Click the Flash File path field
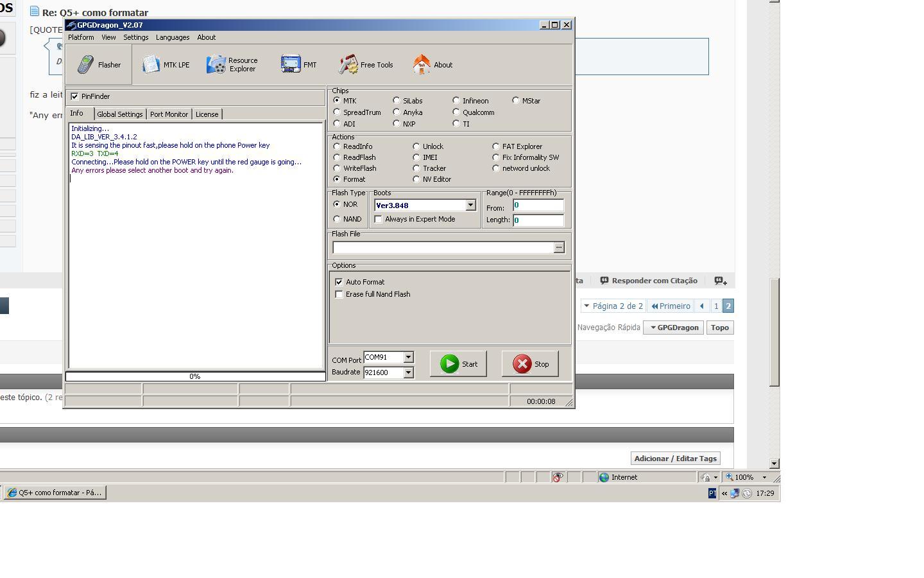924x578 pixels. [443, 247]
